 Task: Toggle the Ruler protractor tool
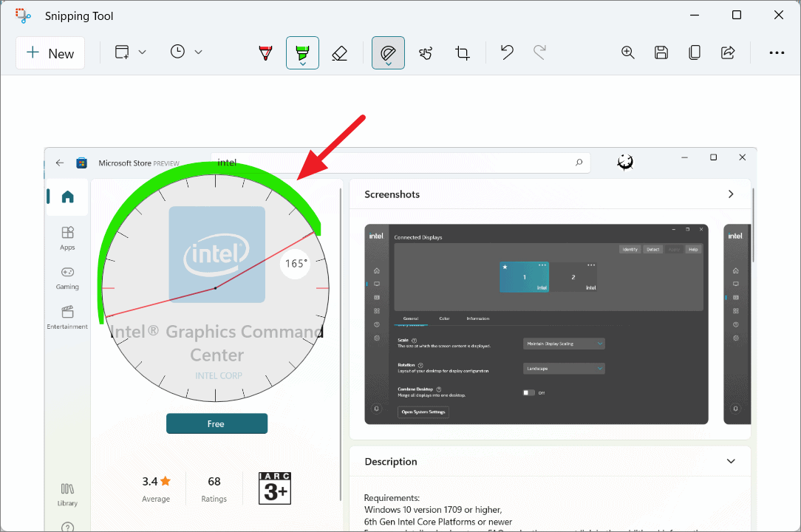coord(388,53)
